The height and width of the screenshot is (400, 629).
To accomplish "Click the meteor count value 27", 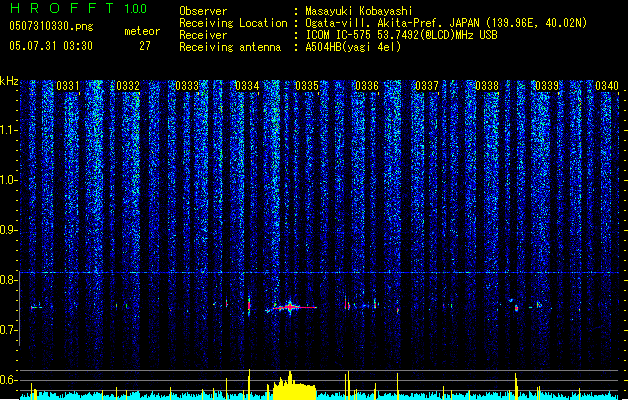I will (145, 46).
